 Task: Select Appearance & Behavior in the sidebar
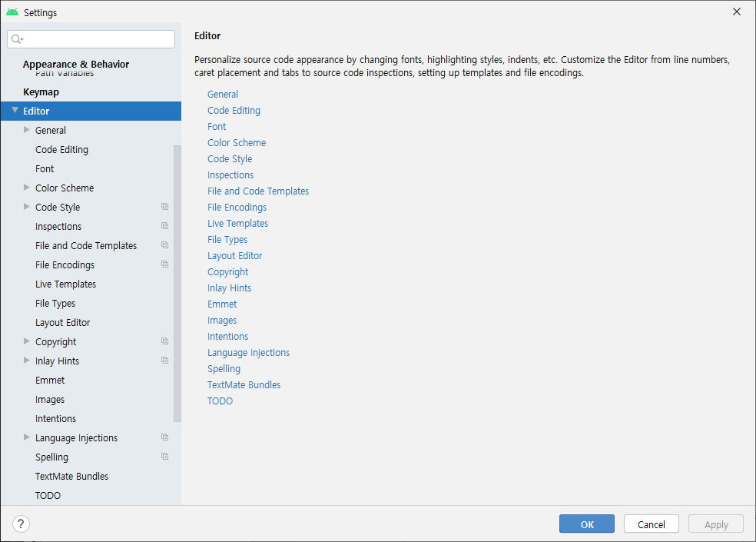pyautogui.click(x=76, y=64)
